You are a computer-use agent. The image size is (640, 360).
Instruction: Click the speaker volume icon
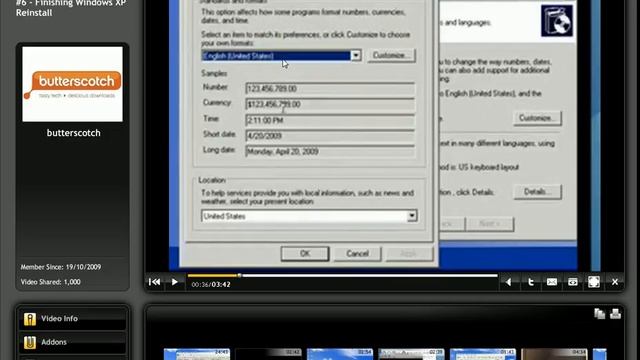point(509,282)
